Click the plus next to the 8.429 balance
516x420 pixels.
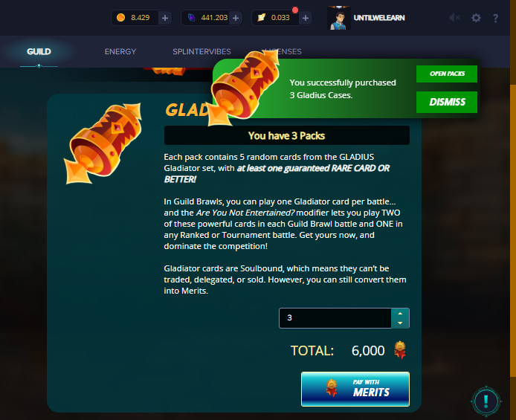pyautogui.click(x=165, y=18)
